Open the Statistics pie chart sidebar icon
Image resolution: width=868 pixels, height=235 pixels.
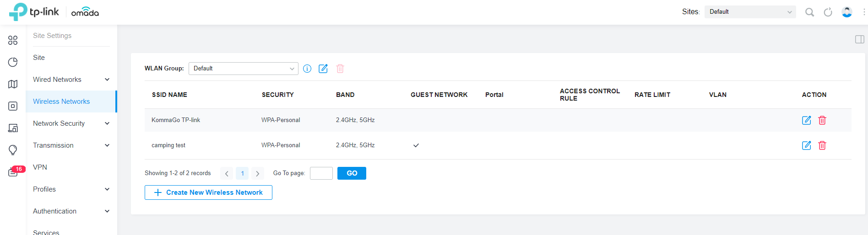coord(13,62)
